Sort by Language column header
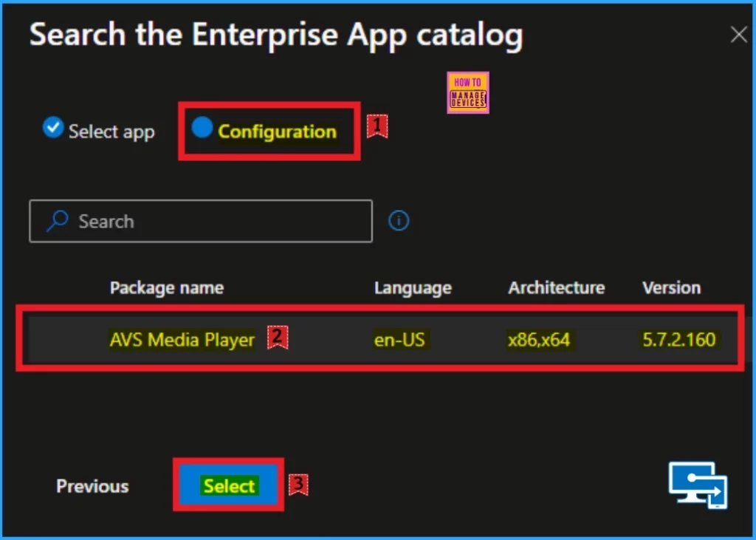 pos(413,287)
